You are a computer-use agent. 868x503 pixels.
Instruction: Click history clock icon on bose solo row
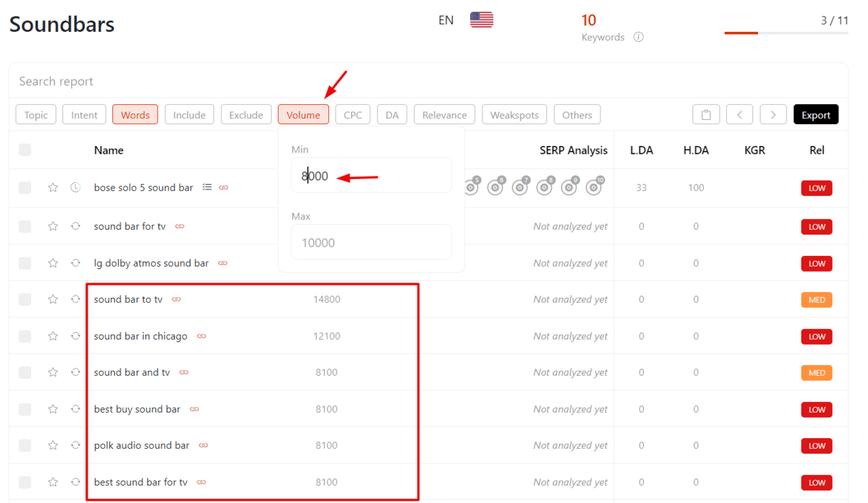(75, 188)
